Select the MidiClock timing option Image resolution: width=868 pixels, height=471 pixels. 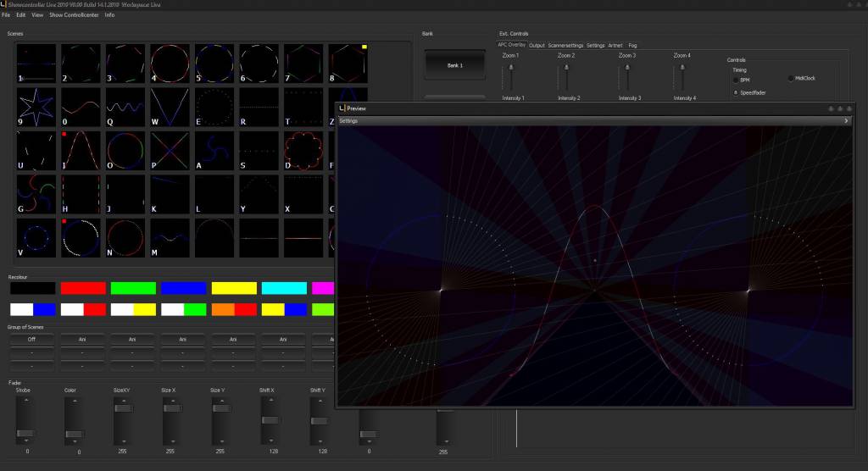(791, 78)
